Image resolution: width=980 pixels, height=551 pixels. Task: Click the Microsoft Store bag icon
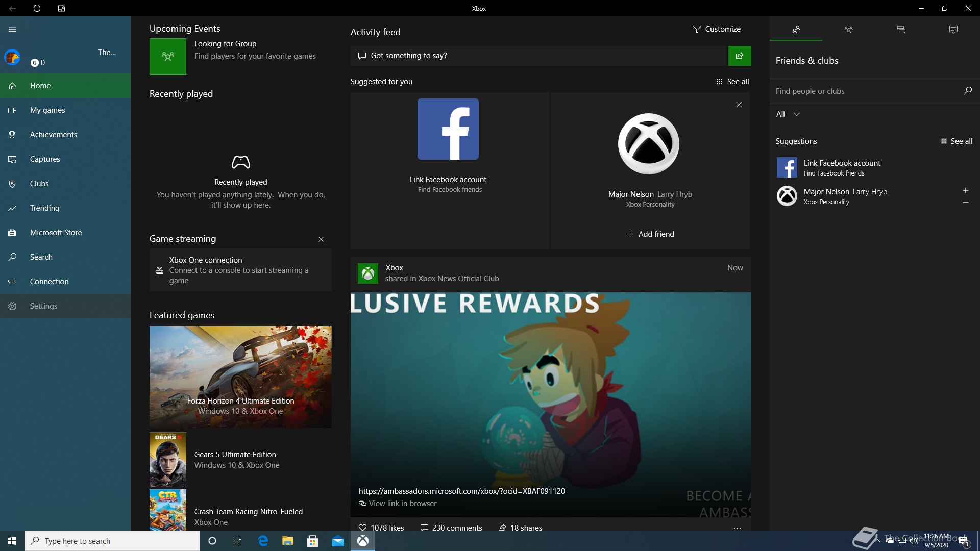point(12,233)
